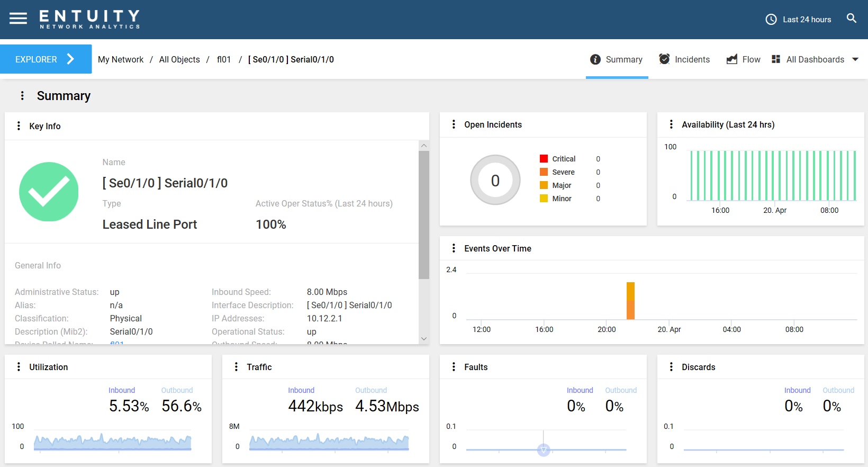The height and width of the screenshot is (467, 868).
Task: Click the Minor yellow legend swatch
Action: [x=544, y=199]
